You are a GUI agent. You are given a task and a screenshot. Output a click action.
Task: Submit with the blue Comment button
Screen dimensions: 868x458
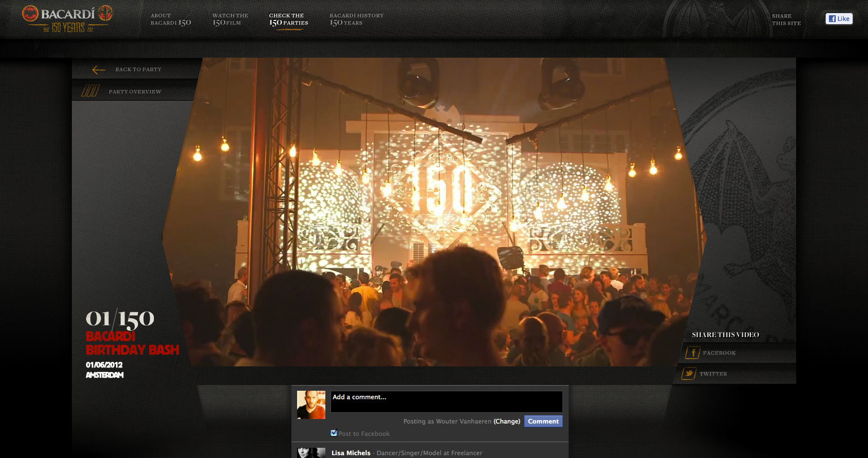(x=543, y=421)
